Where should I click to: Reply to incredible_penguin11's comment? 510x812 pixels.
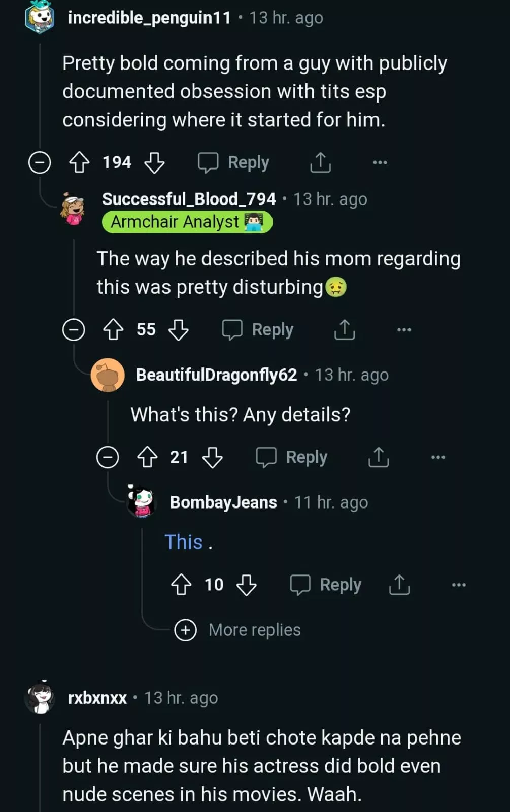coord(234,162)
